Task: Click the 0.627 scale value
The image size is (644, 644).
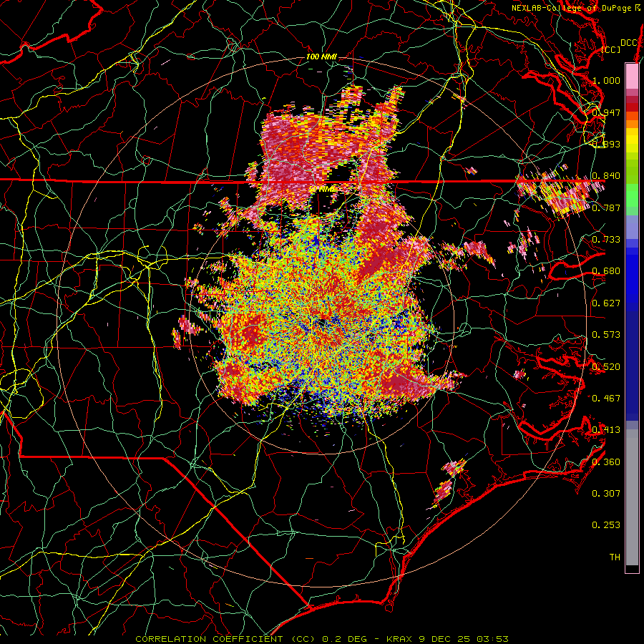Action: [x=606, y=303]
